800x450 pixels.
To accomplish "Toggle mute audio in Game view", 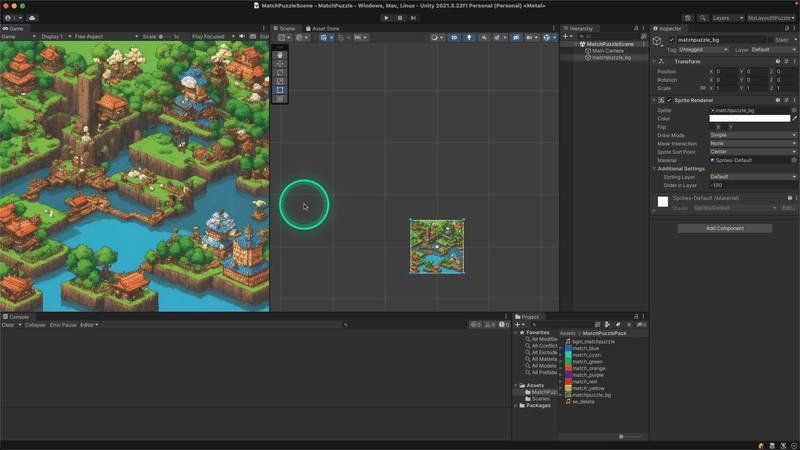I will tap(242, 37).
